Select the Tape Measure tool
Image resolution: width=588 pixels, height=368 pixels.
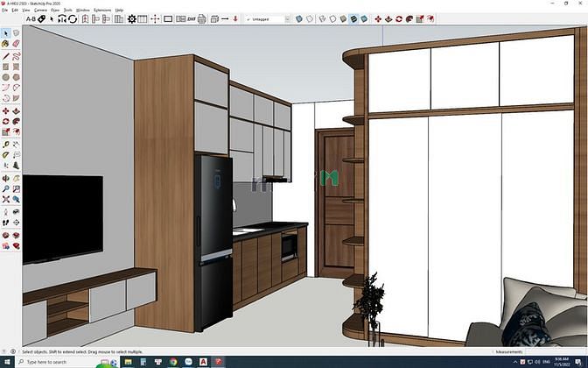pyautogui.click(x=5, y=145)
